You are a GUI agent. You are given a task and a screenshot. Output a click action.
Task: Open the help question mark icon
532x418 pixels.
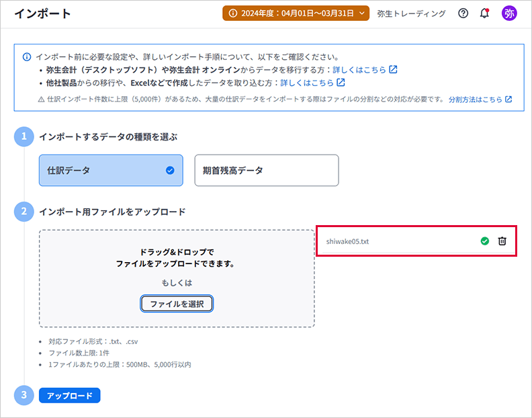pyautogui.click(x=463, y=13)
